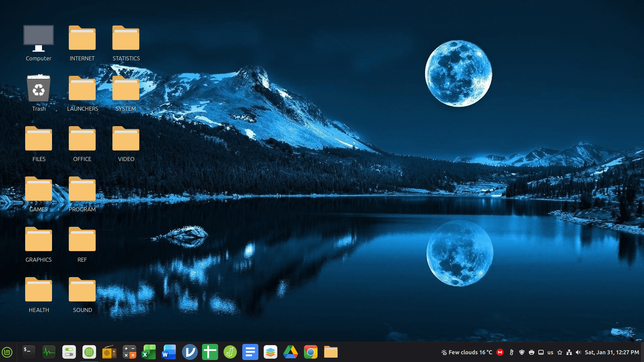This screenshot has width=644, height=362.
Task: Open the internet radio player
Action: [x=109, y=352]
